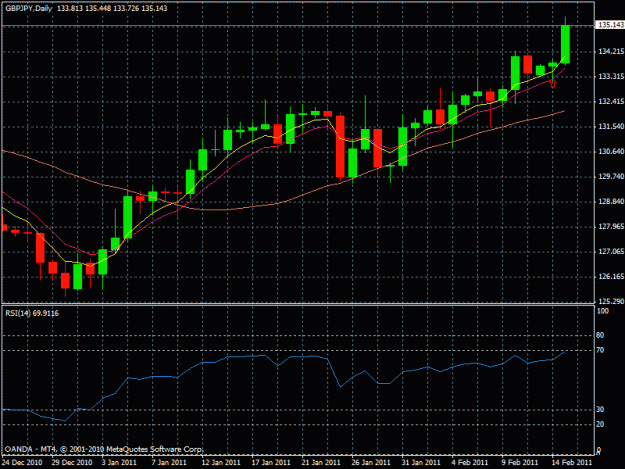625x469 pixels.
Task: Click the RSI 100 level label
Action: pyautogui.click(x=603, y=311)
